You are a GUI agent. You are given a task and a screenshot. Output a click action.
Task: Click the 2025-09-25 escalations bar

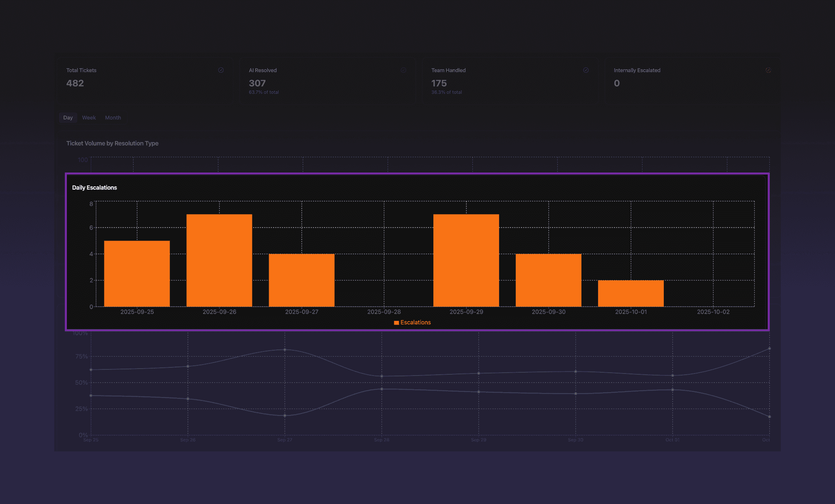[x=137, y=274]
